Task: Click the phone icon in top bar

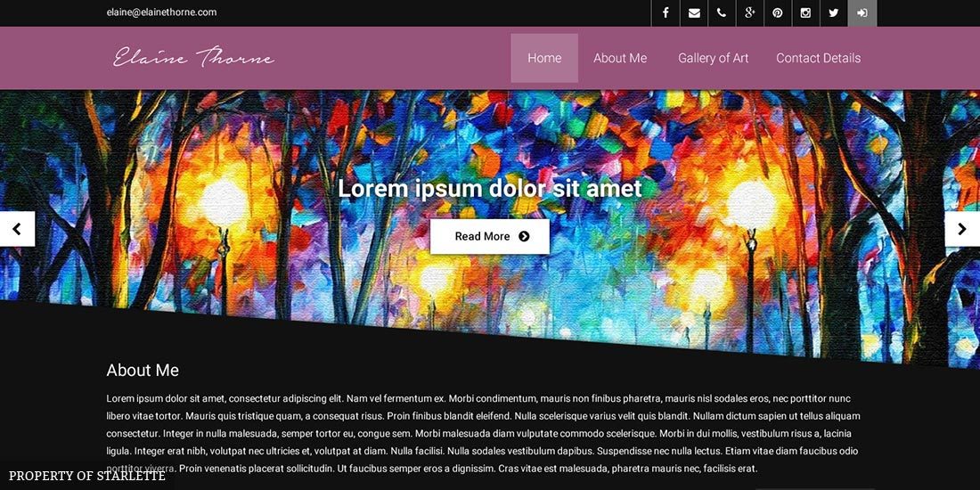Action: (722, 13)
